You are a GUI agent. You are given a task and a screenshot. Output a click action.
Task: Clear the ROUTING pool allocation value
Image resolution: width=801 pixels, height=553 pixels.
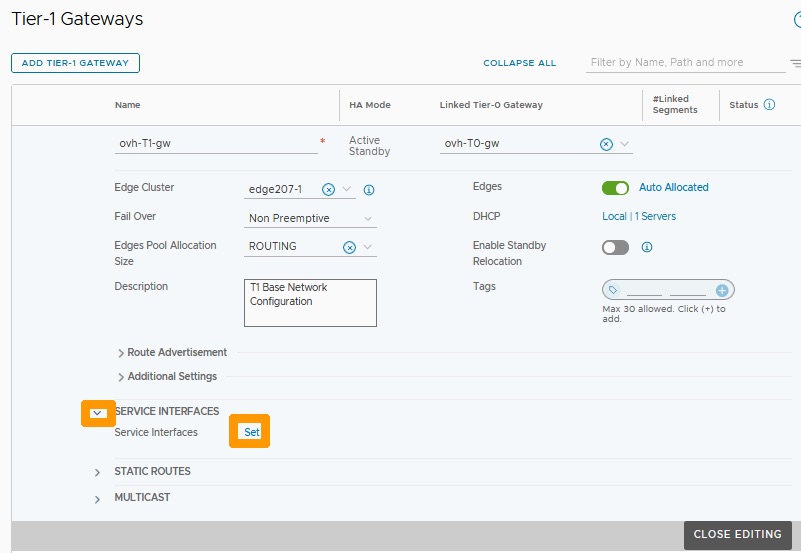[x=349, y=248]
